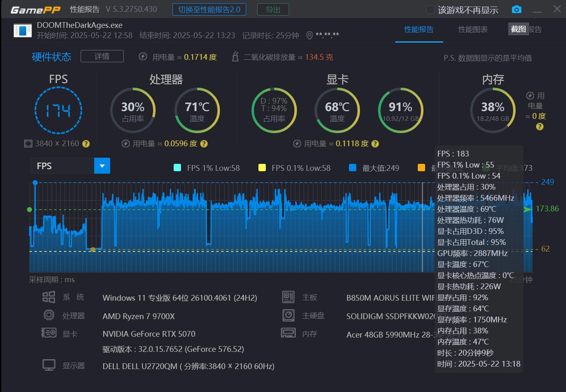Click the blue max value legend swatch
Screen dimensions: 566x392
353,168
